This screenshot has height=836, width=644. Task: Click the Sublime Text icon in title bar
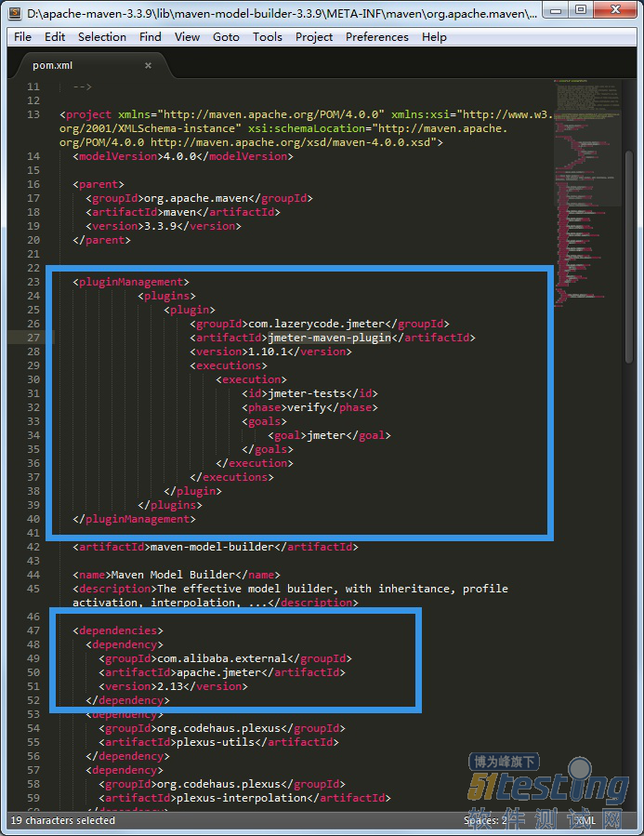tap(16, 13)
